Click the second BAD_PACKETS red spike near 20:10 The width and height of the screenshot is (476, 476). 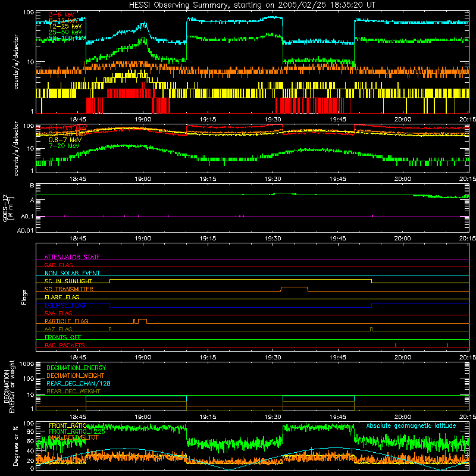[x=447, y=345]
